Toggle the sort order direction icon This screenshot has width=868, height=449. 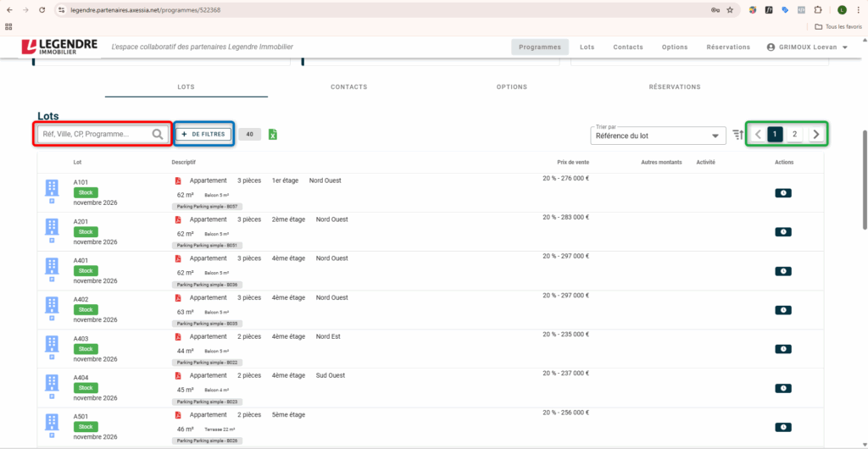[x=737, y=135]
